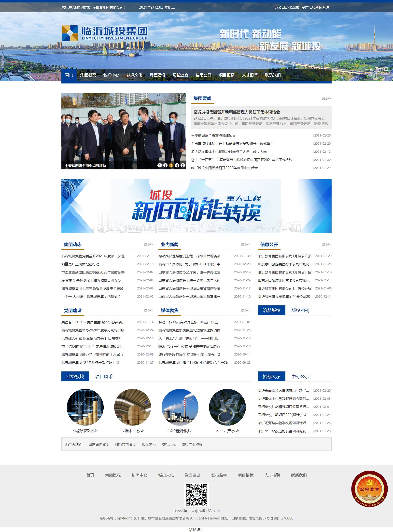The width and height of the screenshot is (393, 532).
Task: Open the 资产信息查询系统 link at top
Action: 315,7
